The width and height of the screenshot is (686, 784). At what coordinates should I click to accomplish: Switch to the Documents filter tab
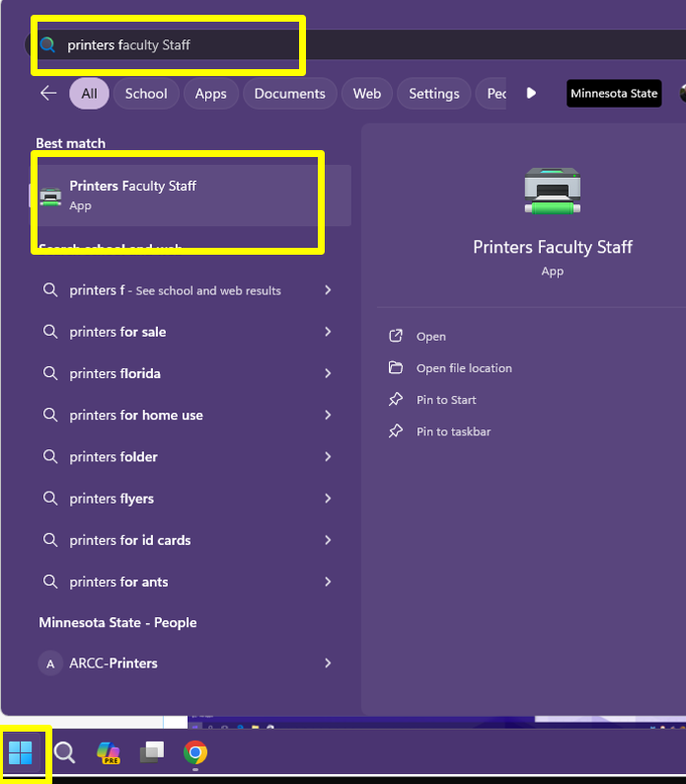click(x=289, y=94)
